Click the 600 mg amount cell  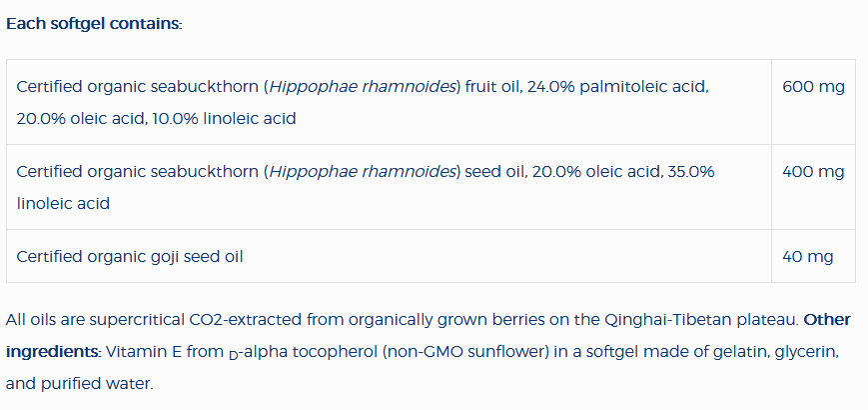point(813,87)
